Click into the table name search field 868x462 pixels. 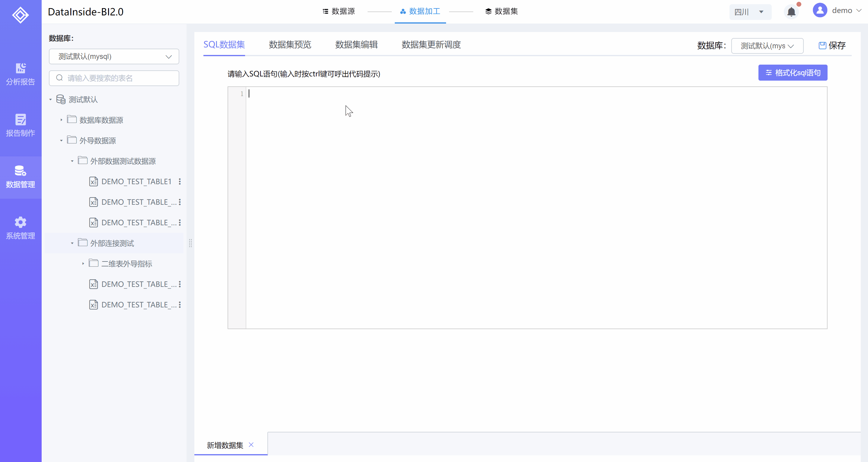coord(114,78)
